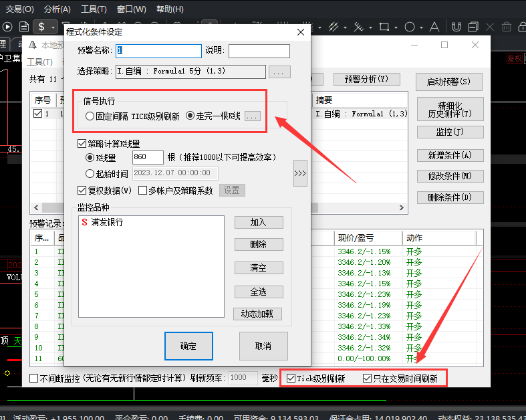Click the 删除条件(D) button
Screen dimensions: 526x420
pyautogui.click(x=450, y=197)
